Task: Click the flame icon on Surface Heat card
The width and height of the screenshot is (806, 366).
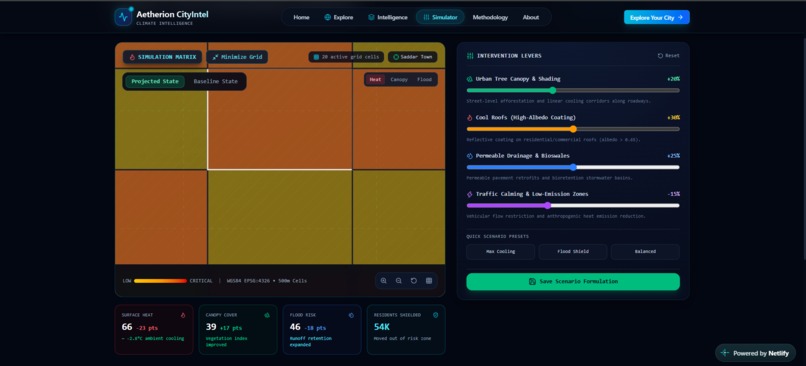Action: tap(183, 315)
